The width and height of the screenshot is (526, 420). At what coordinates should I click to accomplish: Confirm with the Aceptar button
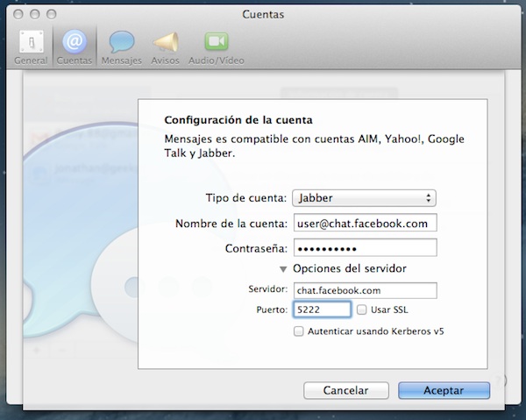[444, 390]
